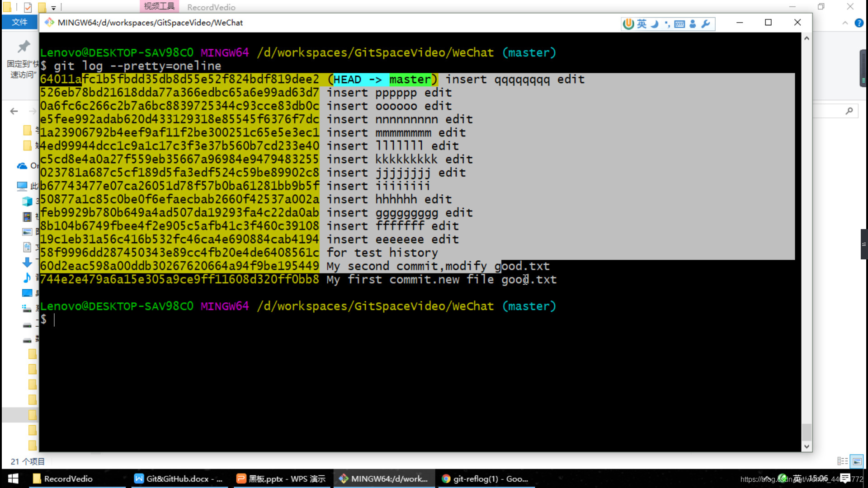Toggle the punctuation mode icon in input bar
The width and height of the screenshot is (868, 488).
667,24
